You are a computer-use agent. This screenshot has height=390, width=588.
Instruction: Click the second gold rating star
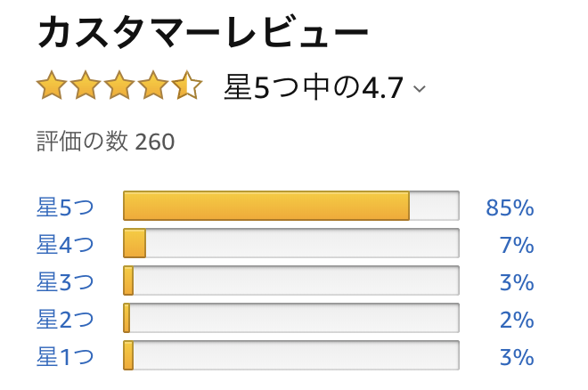coord(86,85)
